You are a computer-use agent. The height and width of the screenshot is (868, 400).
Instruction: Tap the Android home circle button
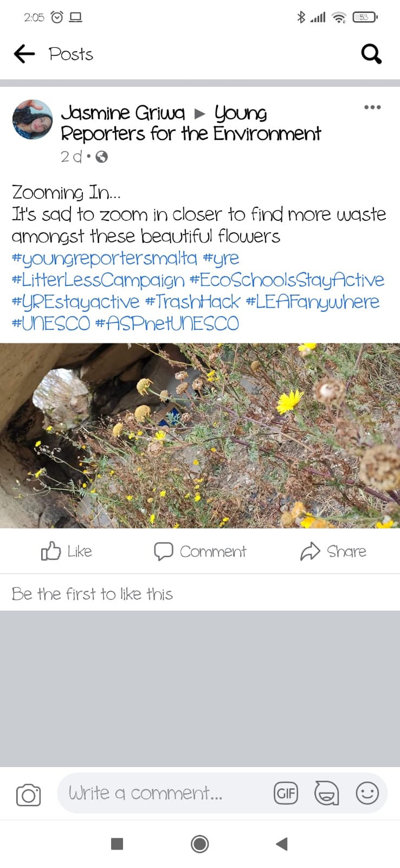click(x=200, y=844)
